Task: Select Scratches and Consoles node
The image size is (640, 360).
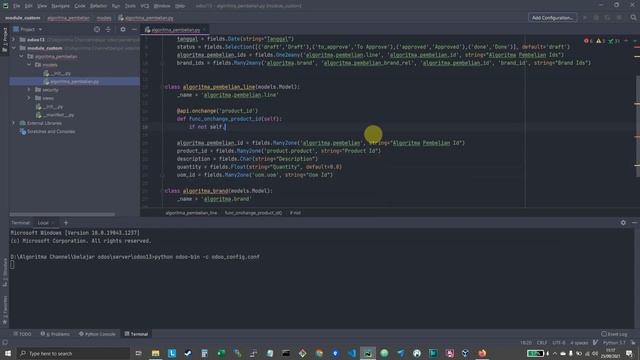Action: (47, 131)
